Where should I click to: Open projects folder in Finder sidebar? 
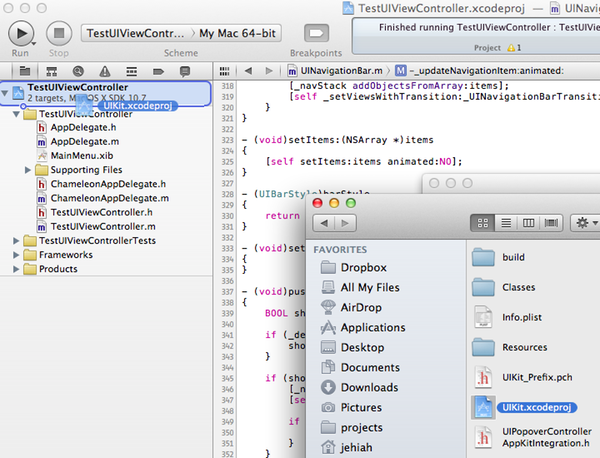pyautogui.click(x=352, y=427)
